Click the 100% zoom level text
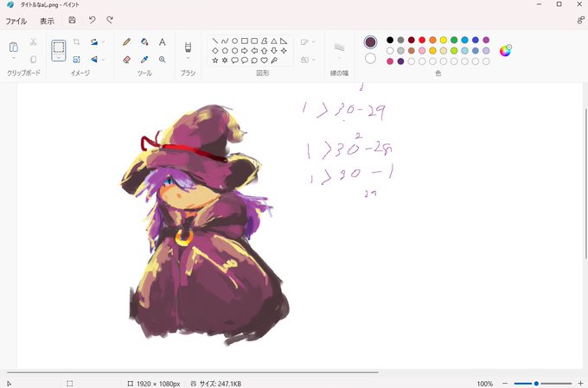 pos(484,384)
